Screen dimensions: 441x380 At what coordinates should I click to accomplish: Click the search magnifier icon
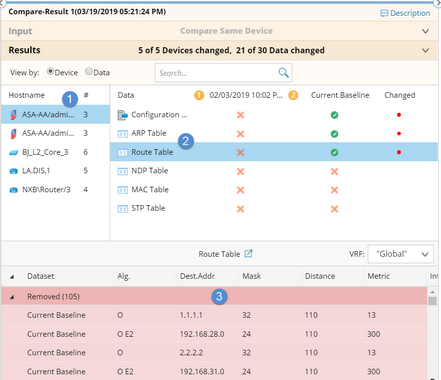point(284,72)
